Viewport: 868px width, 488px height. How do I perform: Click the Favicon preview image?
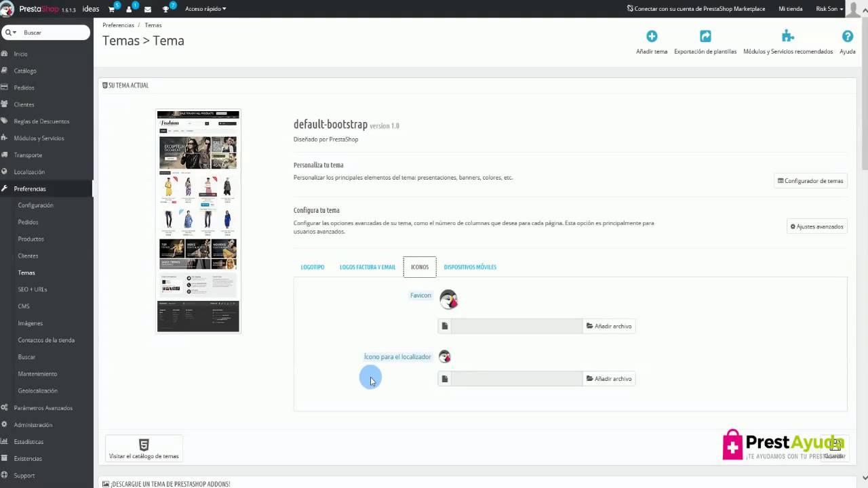click(449, 299)
